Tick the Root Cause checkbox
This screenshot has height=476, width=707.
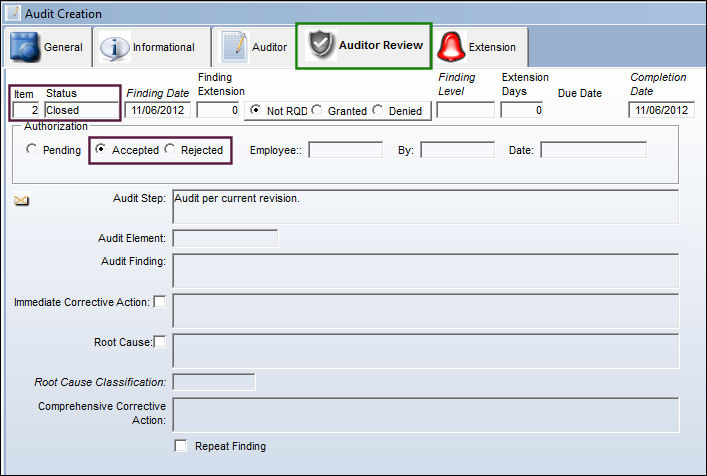(x=160, y=342)
